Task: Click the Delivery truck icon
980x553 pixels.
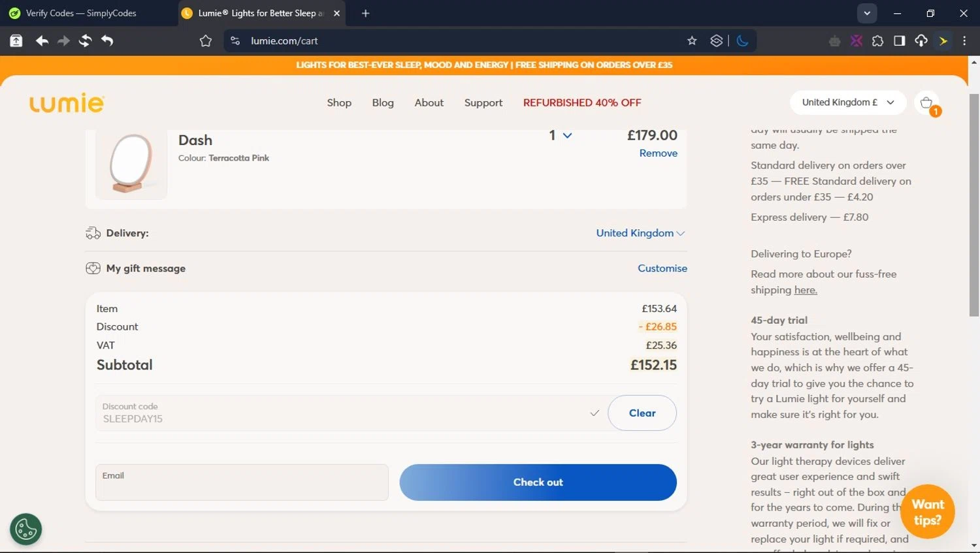Action: point(93,233)
